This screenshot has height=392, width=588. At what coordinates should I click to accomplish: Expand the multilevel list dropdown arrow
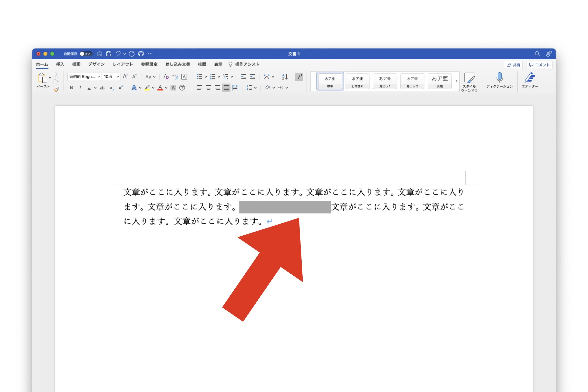232,77
